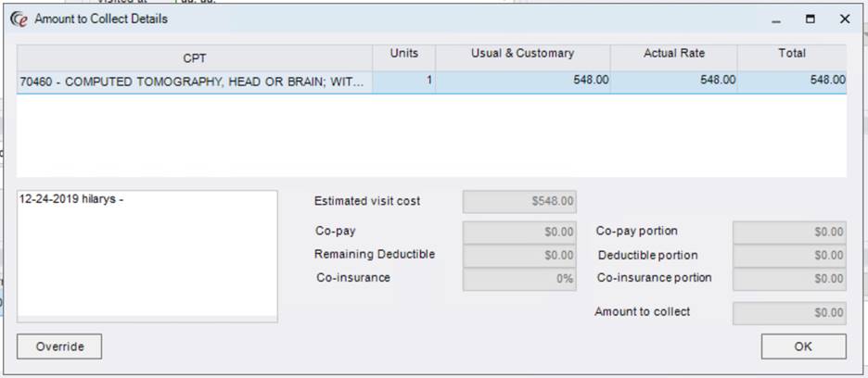Click the Co-insurance portion field
Viewport: 868px width, 378px height.
789,278
